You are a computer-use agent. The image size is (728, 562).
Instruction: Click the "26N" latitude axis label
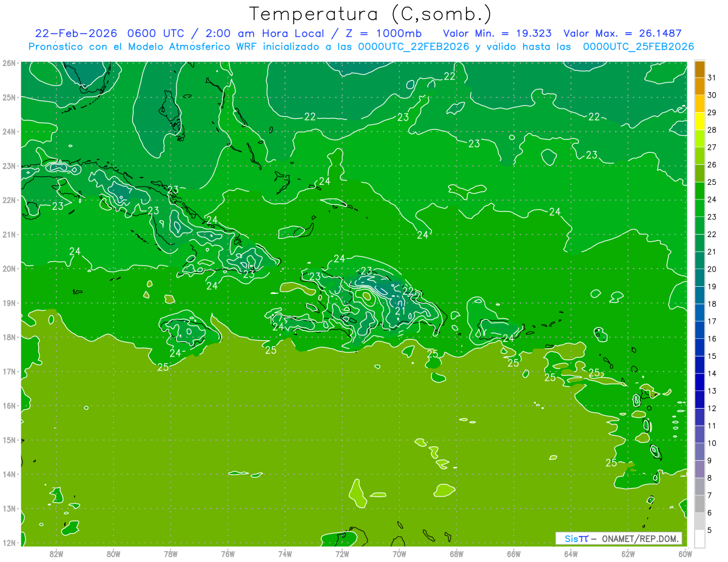click(x=8, y=63)
